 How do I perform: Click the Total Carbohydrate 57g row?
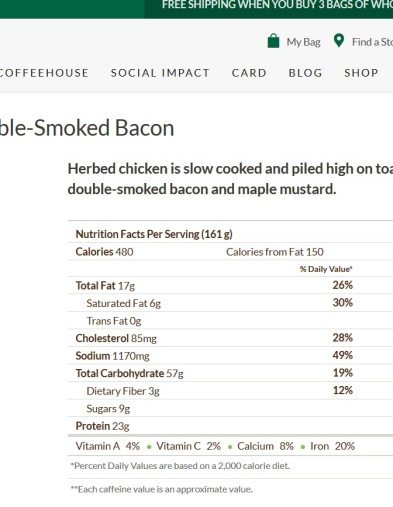coord(230,373)
